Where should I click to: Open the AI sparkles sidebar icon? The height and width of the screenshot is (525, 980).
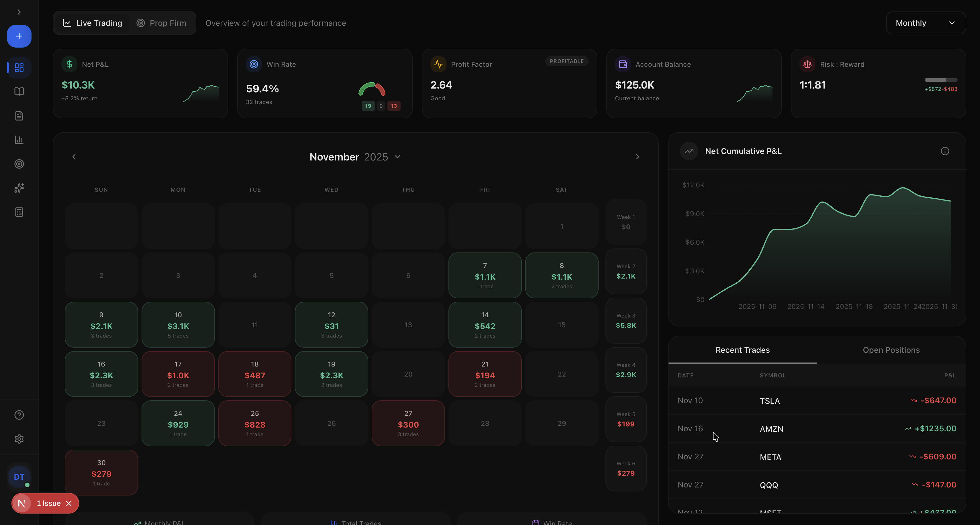(x=19, y=188)
